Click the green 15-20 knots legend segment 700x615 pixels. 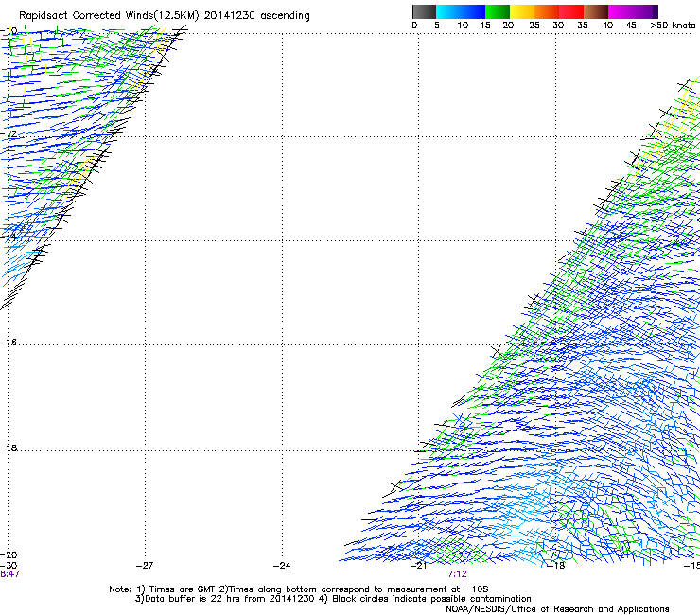[x=498, y=11]
